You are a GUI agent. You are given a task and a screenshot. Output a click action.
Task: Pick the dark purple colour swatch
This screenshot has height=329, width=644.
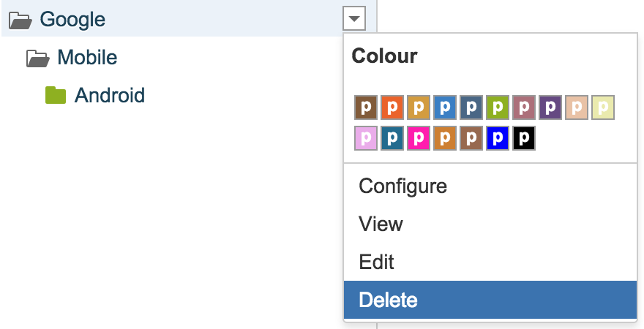click(x=550, y=107)
